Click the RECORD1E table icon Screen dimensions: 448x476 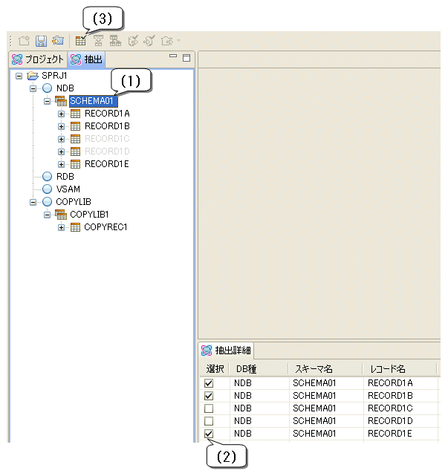pyautogui.click(x=75, y=164)
